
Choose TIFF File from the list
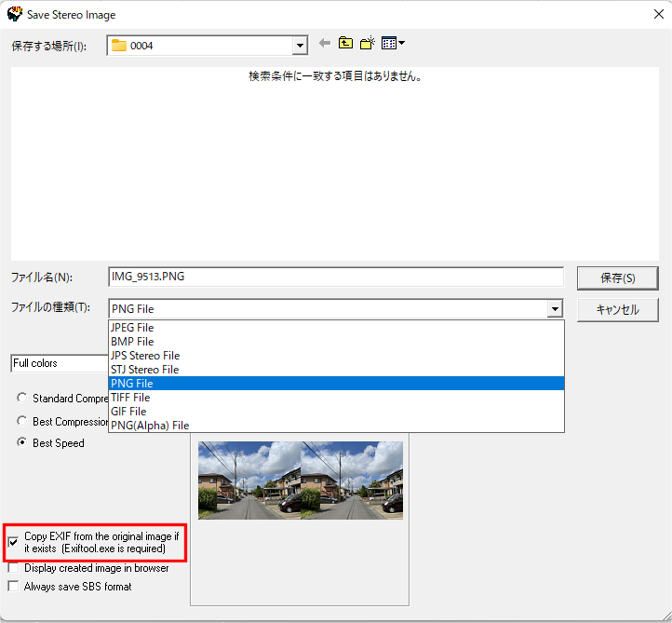click(336, 398)
